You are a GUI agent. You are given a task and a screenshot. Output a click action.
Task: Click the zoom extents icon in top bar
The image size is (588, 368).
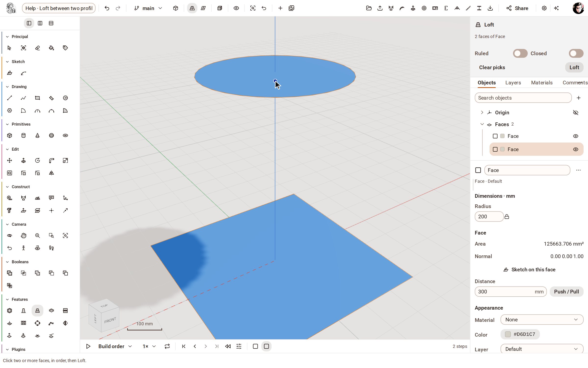point(253,8)
